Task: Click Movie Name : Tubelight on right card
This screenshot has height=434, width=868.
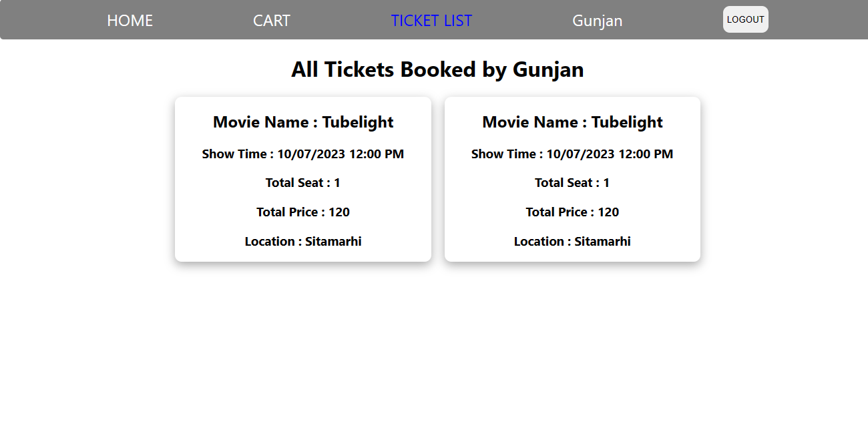Action: pos(572,122)
